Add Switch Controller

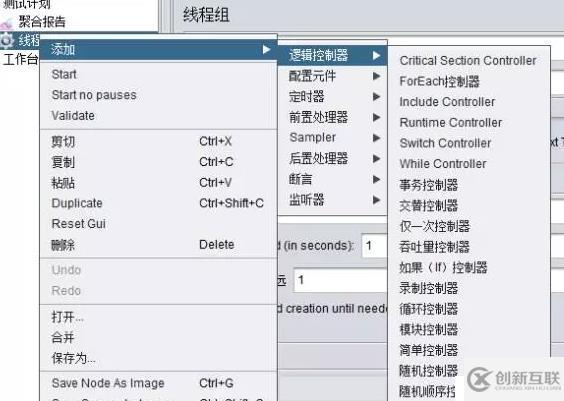[x=469, y=143]
